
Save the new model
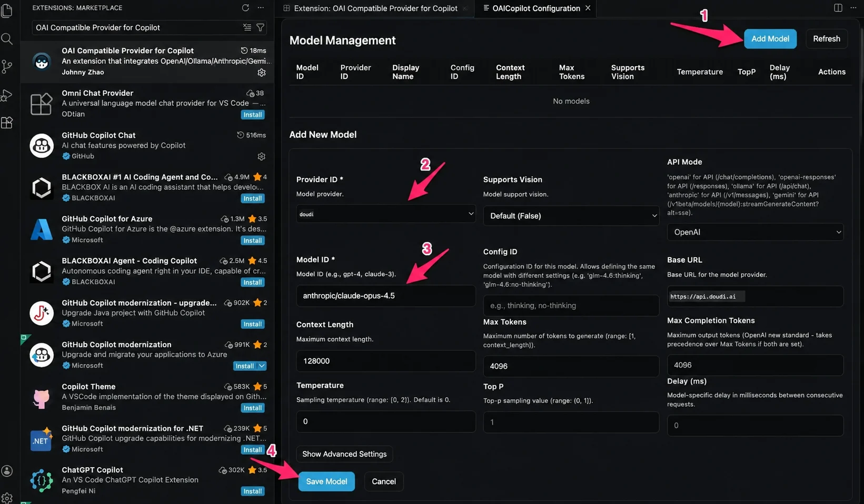pos(326,481)
